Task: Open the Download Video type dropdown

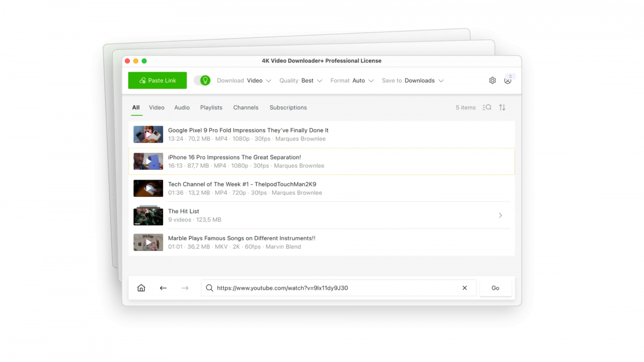Action: 244,80
